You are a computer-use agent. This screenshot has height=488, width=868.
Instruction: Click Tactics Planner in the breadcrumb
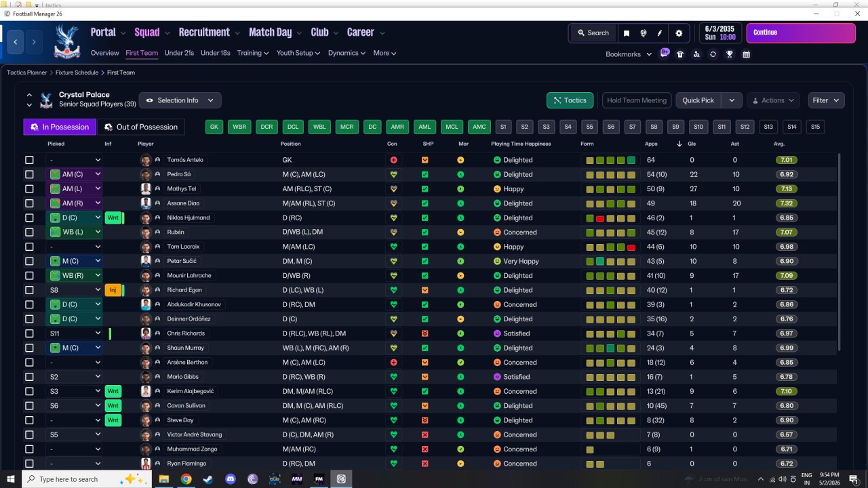[27, 73]
